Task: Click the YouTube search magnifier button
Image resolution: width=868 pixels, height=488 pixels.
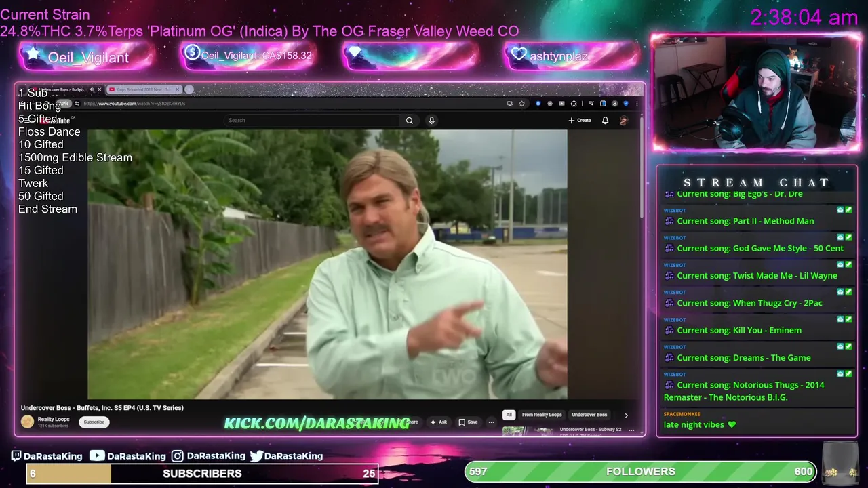Action: 410,121
